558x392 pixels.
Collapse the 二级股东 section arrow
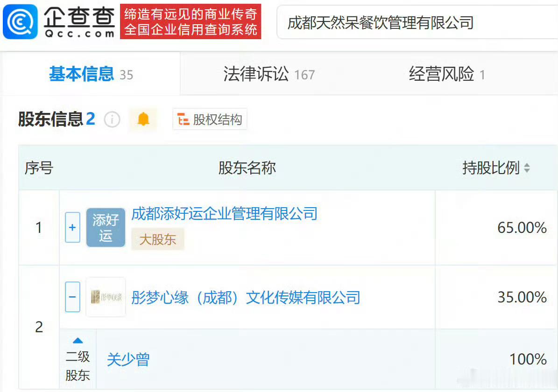coord(78,341)
